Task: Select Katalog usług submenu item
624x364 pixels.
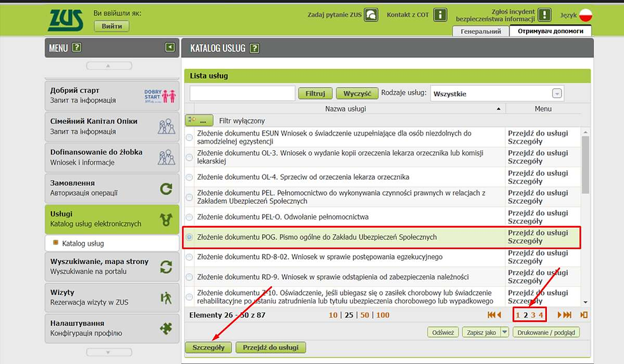Action: pos(112,243)
